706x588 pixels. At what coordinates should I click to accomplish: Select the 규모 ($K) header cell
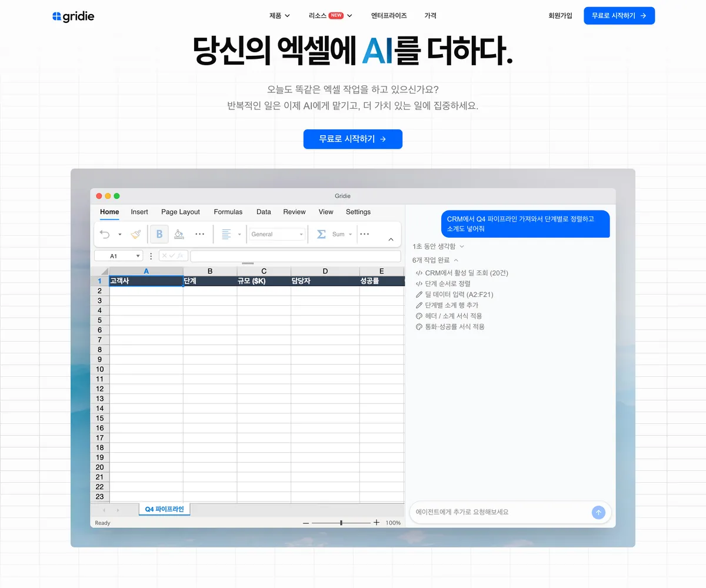tap(264, 281)
